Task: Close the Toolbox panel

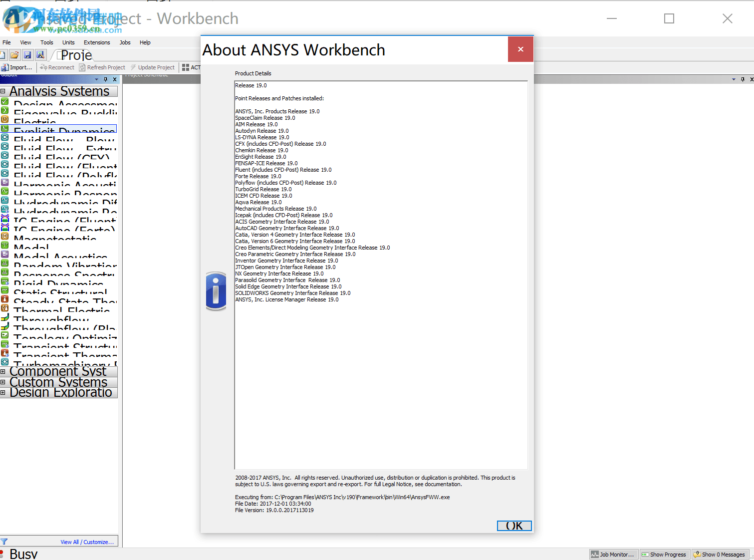Action: click(115, 79)
